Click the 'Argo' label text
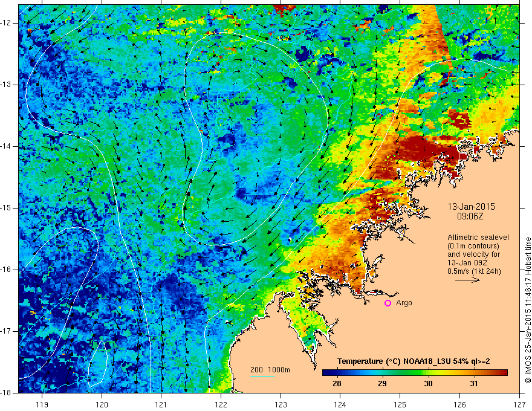The width and height of the screenshot is (532, 411). 404,303
